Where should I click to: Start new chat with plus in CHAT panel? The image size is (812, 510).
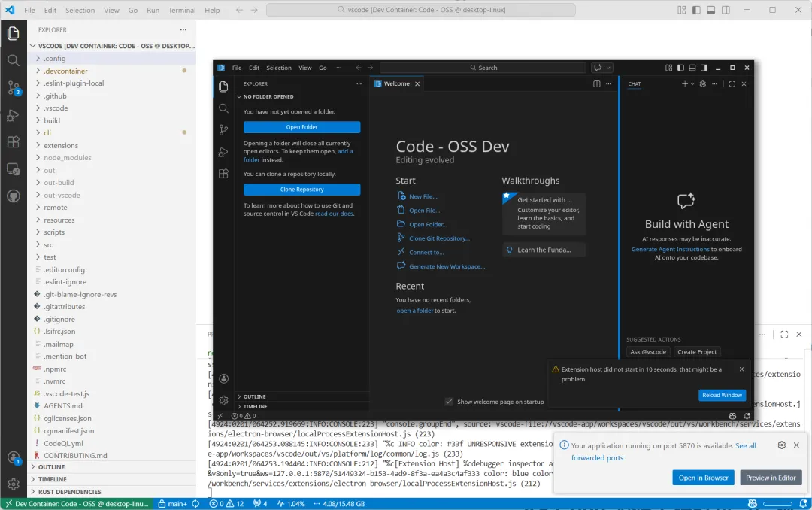tap(685, 84)
